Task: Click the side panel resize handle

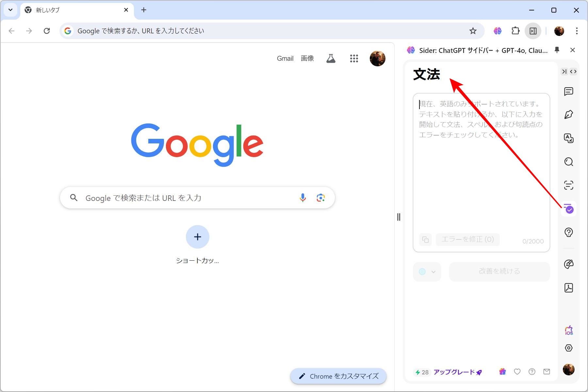Action: [x=399, y=217]
